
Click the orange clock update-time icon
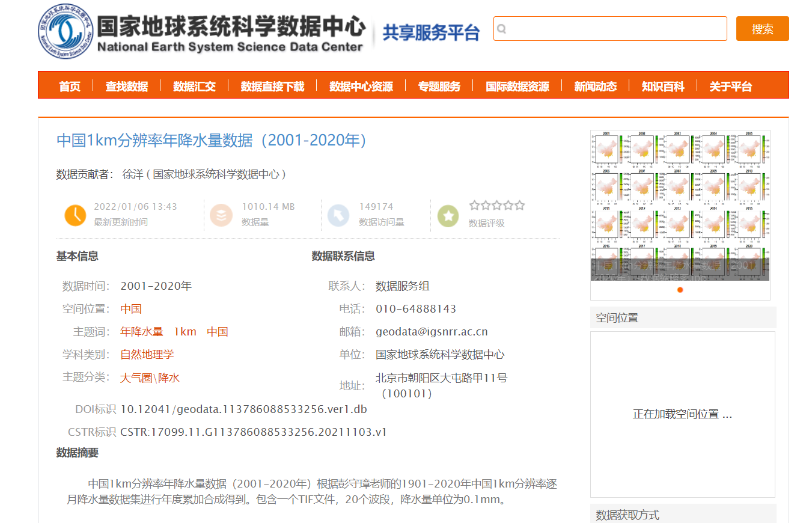click(75, 215)
